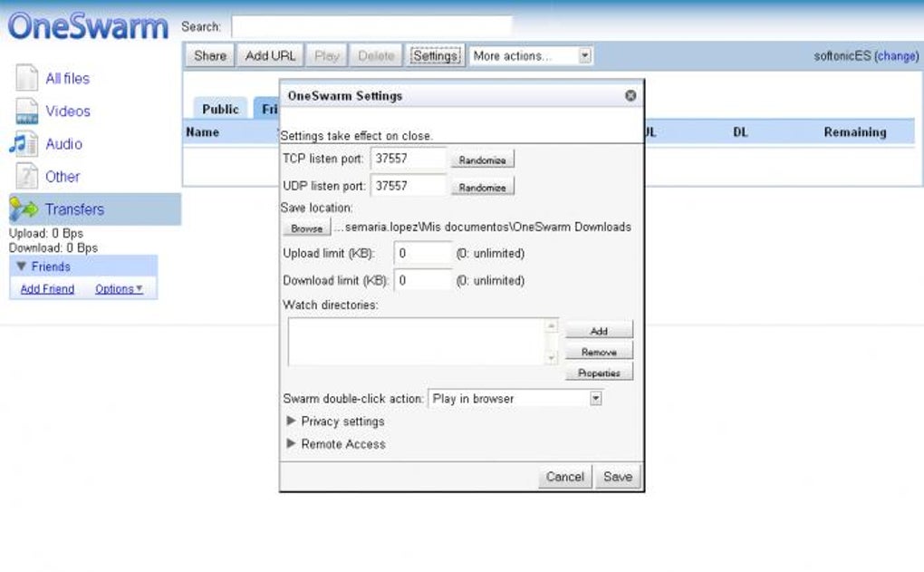Open the All files page icon
The width and height of the screenshot is (924, 572).
26,78
